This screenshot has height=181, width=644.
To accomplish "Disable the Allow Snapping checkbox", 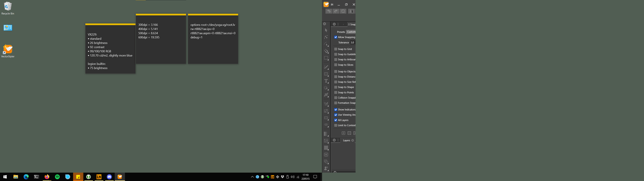I will [x=336, y=37].
